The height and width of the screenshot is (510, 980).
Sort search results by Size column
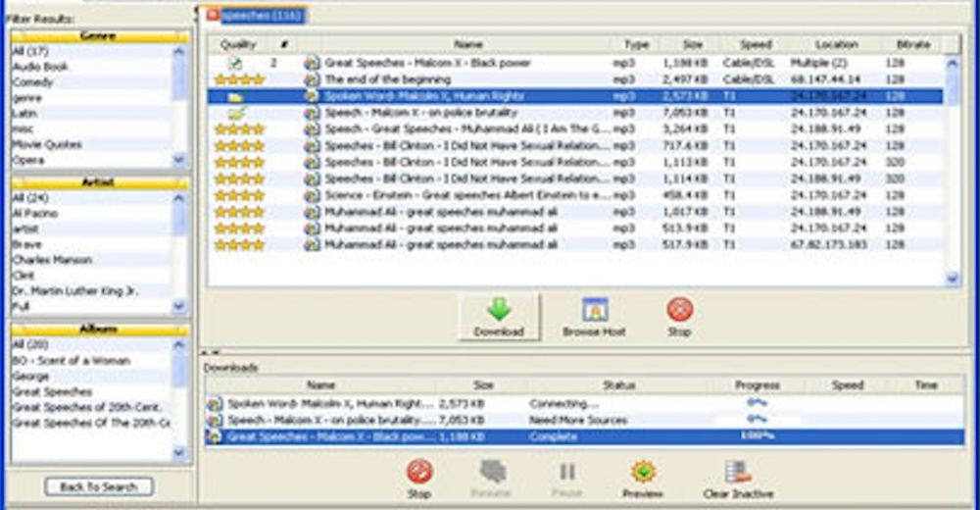(692, 44)
